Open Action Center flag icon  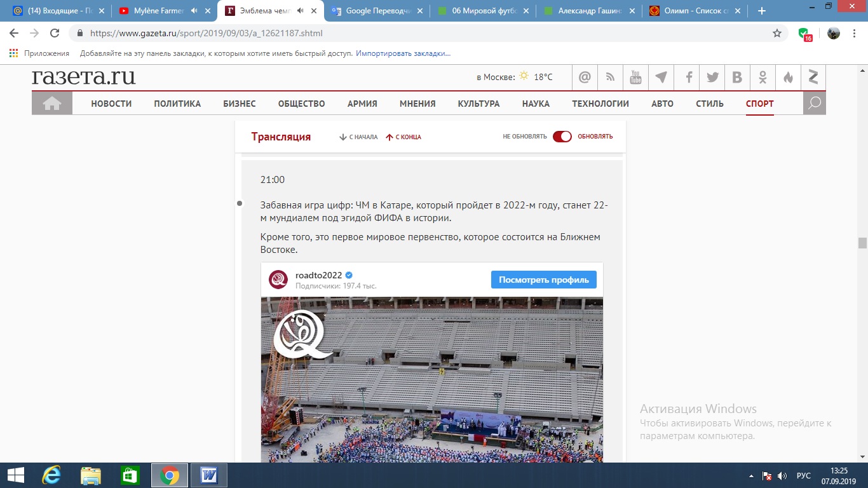coord(766,475)
